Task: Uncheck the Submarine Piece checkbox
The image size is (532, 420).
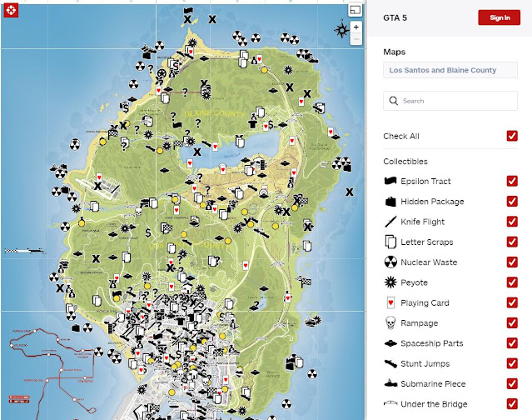Action: pos(512,383)
